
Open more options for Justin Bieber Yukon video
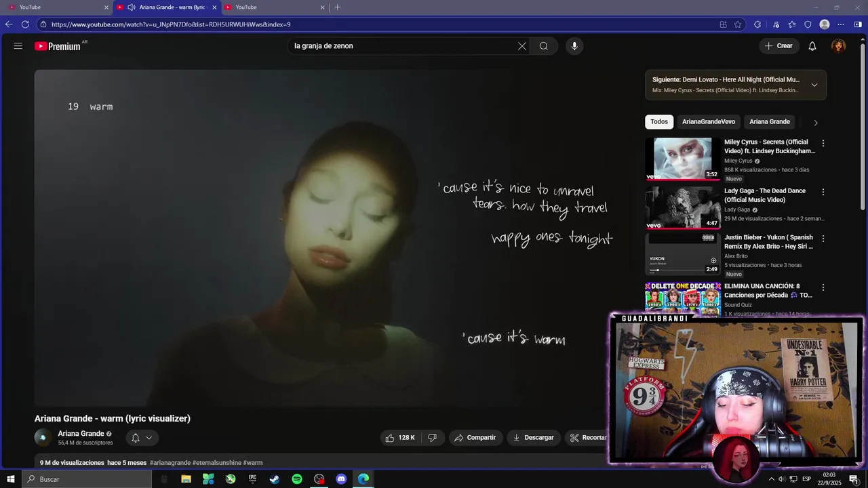pos(823,239)
